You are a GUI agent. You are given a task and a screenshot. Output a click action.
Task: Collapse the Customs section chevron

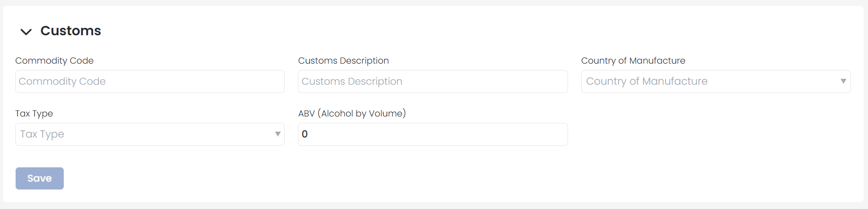click(x=26, y=32)
